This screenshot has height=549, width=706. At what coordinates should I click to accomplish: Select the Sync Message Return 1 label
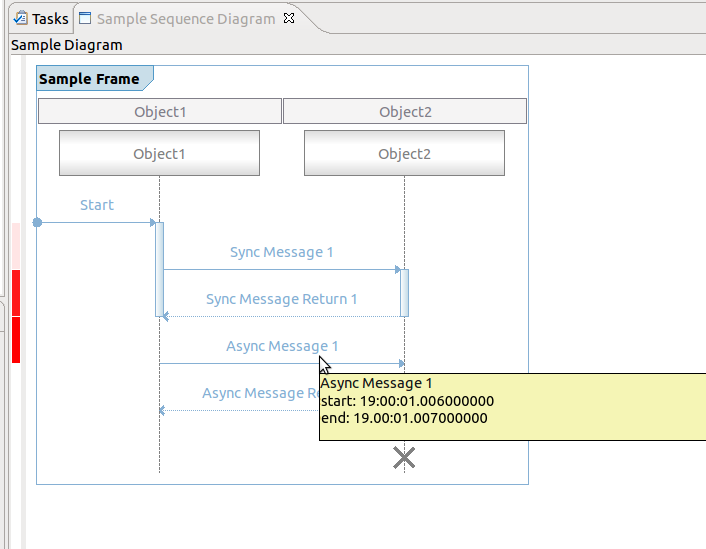coord(281,299)
